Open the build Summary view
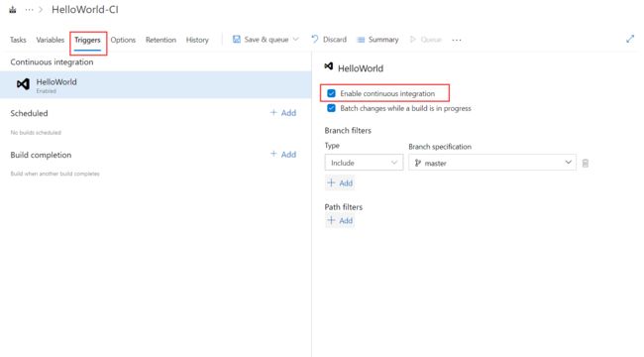644x357 pixels. [377, 40]
